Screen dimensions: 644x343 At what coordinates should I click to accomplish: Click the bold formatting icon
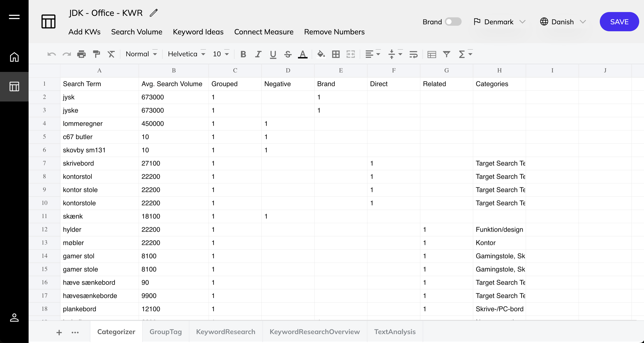pos(242,54)
